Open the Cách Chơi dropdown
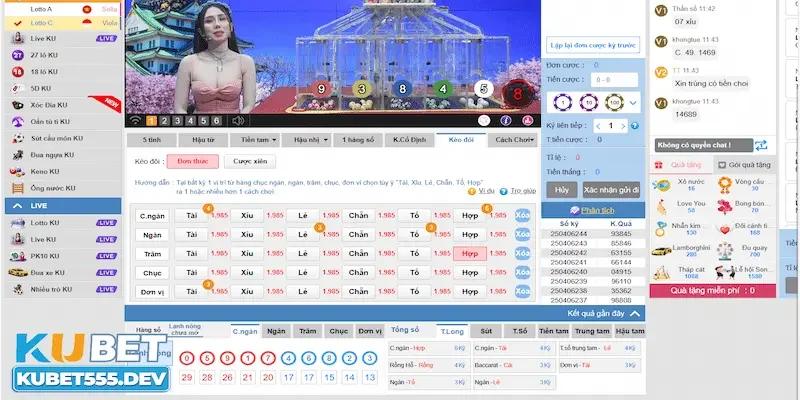Image resolution: width=800 pixels, height=400 pixels. [x=513, y=140]
